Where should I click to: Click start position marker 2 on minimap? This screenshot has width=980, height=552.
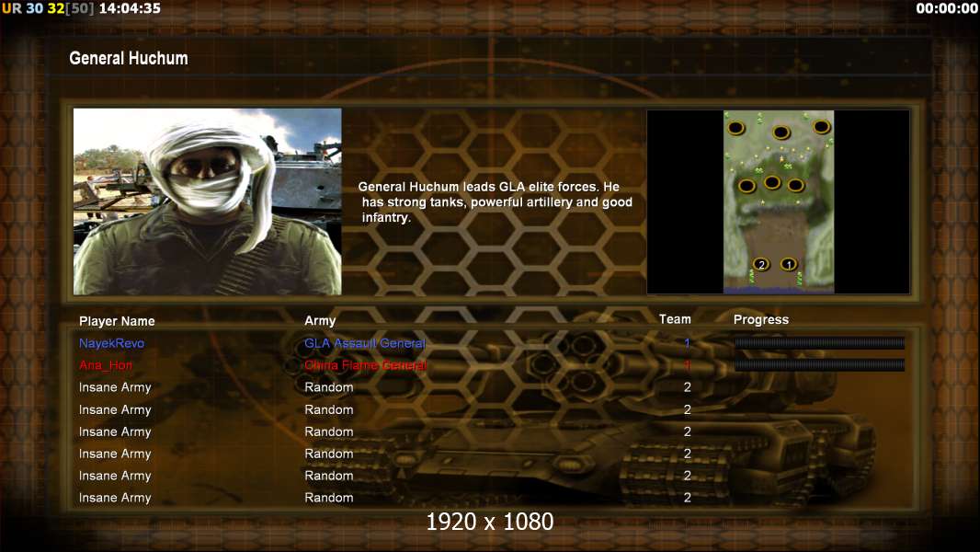[x=761, y=264]
